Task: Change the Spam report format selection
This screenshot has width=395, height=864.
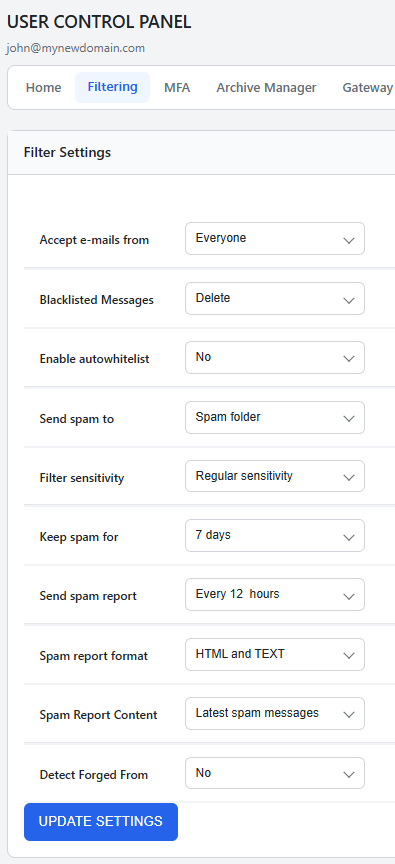Action: pos(274,655)
